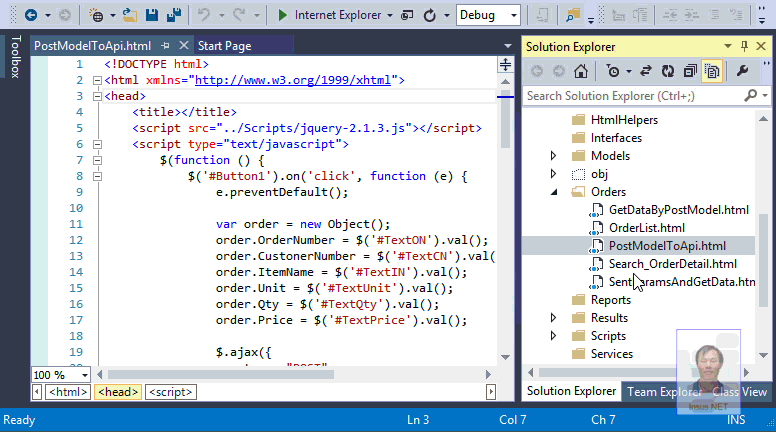Open the New Web Site dropdown arrow
The width and height of the screenshot is (776, 432).
112,15
